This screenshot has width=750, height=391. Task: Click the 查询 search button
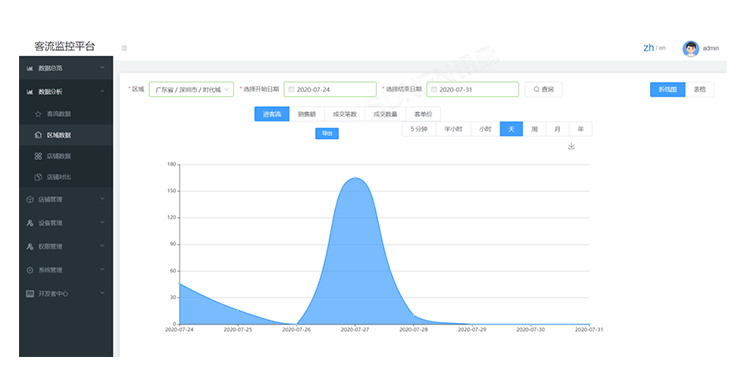[x=543, y=89]
